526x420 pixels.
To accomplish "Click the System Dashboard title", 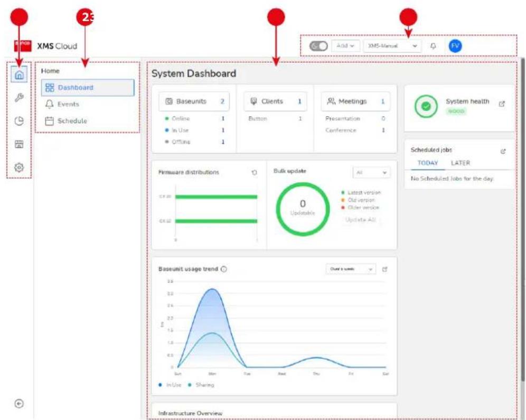I will 194,73.
